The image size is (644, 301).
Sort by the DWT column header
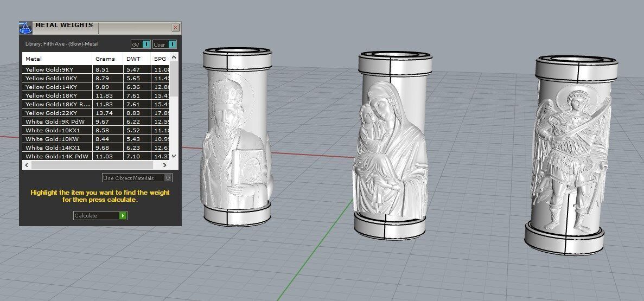point(137,59)
